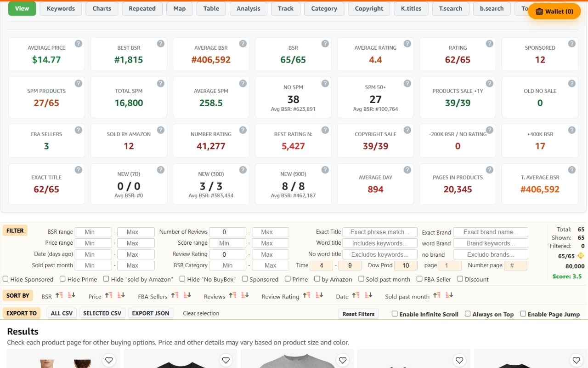Click the help icon on BEST BSR card
This screenshot has width=588, height=368.
click(160, 44)
